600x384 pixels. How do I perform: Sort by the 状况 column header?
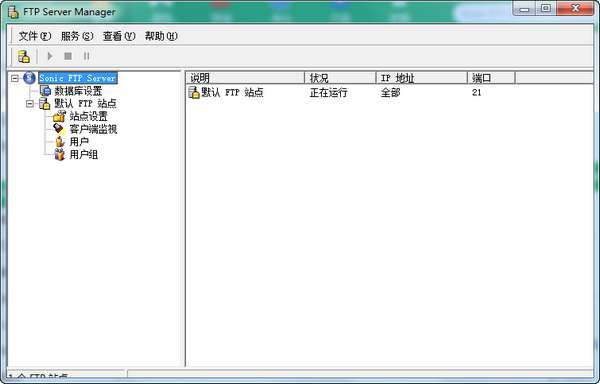pyautogui.click(x=340, y=78)
